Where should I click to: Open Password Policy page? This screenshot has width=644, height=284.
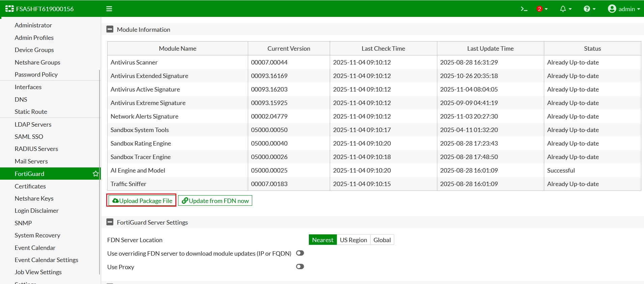36,74
